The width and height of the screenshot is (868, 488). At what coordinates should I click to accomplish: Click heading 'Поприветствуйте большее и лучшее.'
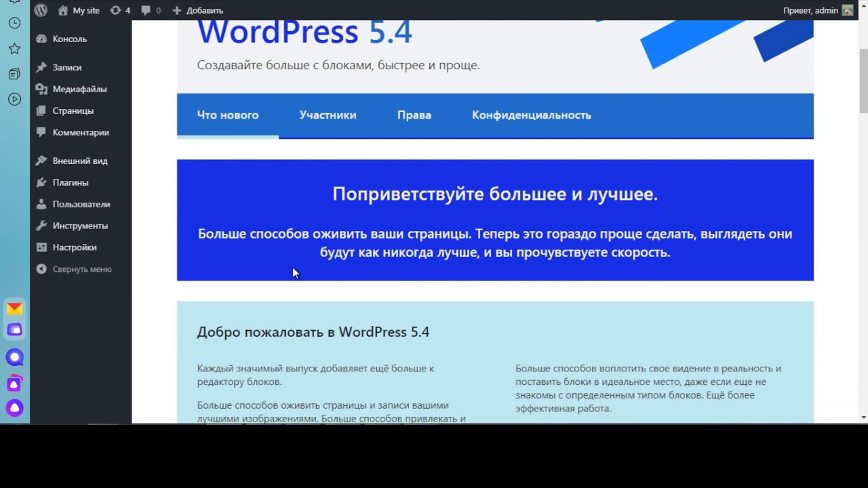(495, 195)
